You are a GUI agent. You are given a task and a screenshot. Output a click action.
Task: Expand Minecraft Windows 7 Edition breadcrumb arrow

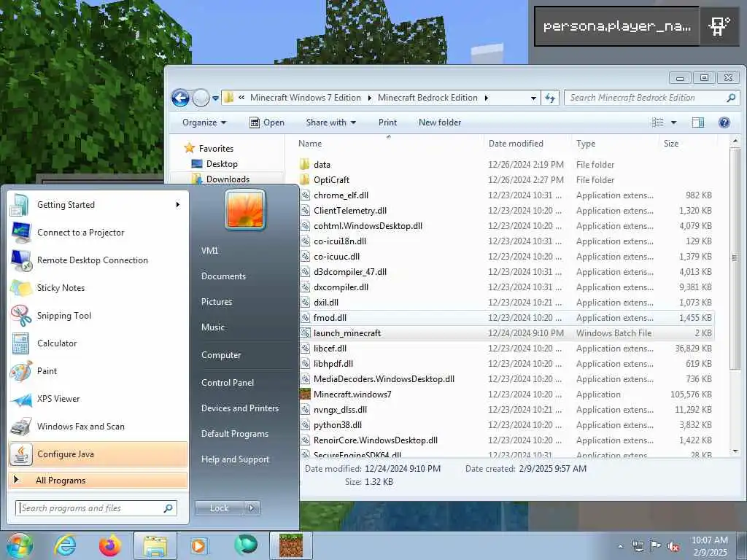tap(369, 98)
